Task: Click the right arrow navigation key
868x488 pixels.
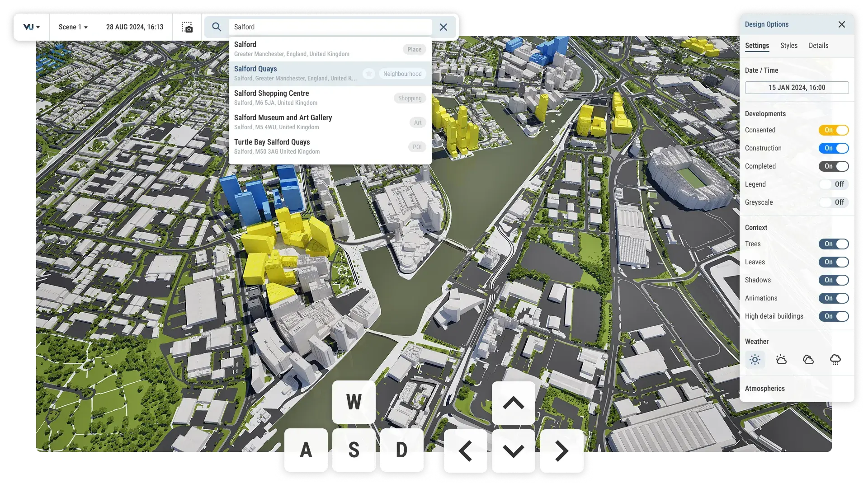Action: coord(562,451)
